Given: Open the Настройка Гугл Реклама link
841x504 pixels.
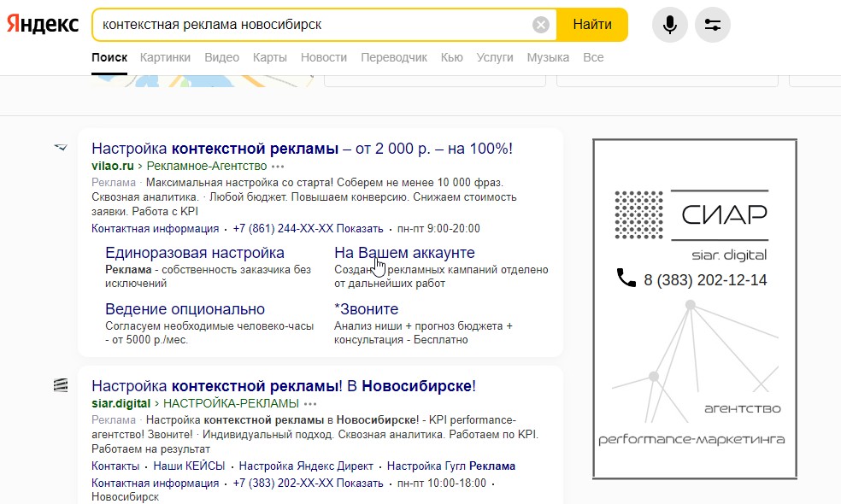Looking at the screenshot, I should 451,466.
